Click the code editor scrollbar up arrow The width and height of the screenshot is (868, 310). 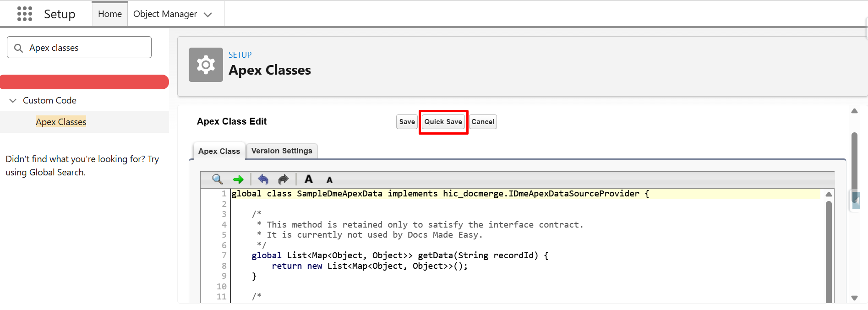pos(829,194)
